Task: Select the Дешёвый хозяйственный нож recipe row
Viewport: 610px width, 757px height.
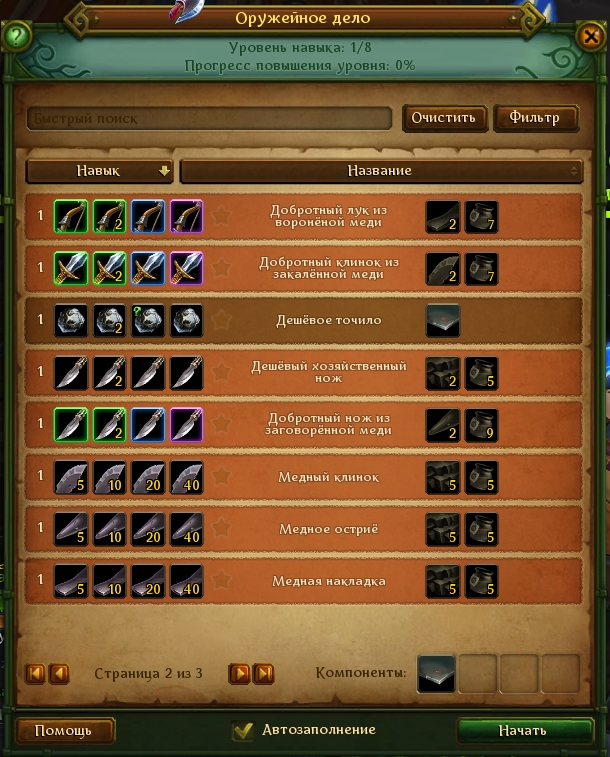Action: tap(304, 373)
